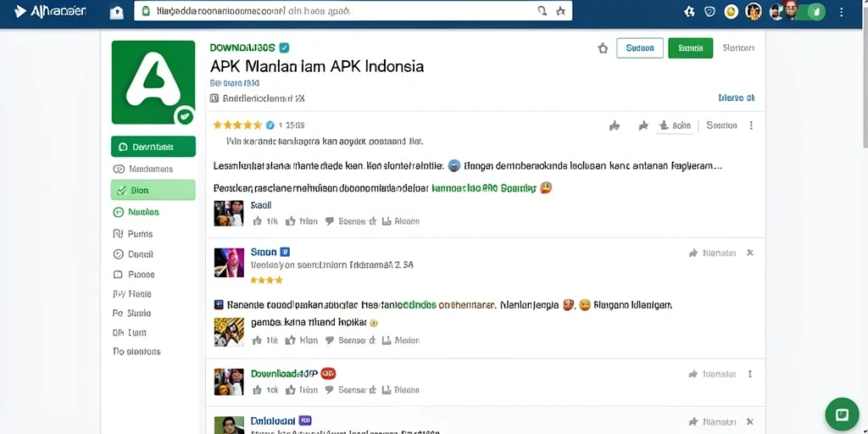The width and height of the screenshot is (868, 434).
Task: Click the yellow coin icon in top bar
Action: click(x=732, y=12)
